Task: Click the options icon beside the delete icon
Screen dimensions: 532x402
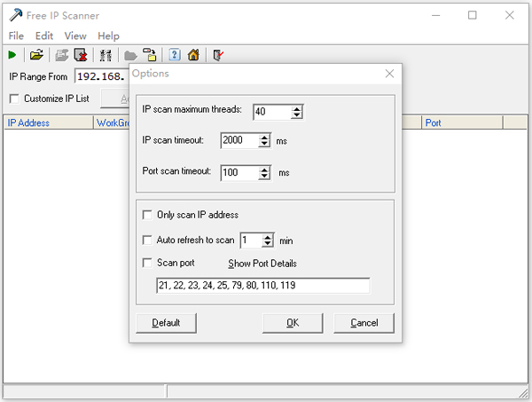Action: [x=106, y=55]
